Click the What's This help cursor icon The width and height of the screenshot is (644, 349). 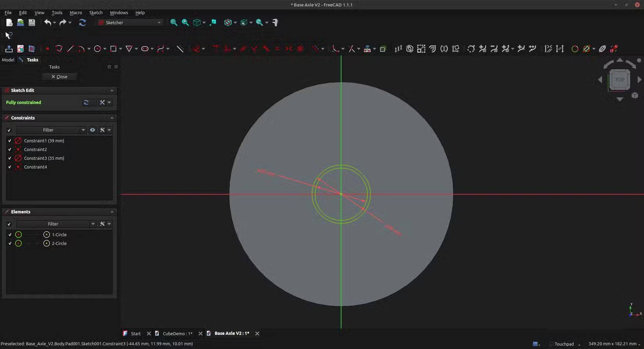[9, 36]
